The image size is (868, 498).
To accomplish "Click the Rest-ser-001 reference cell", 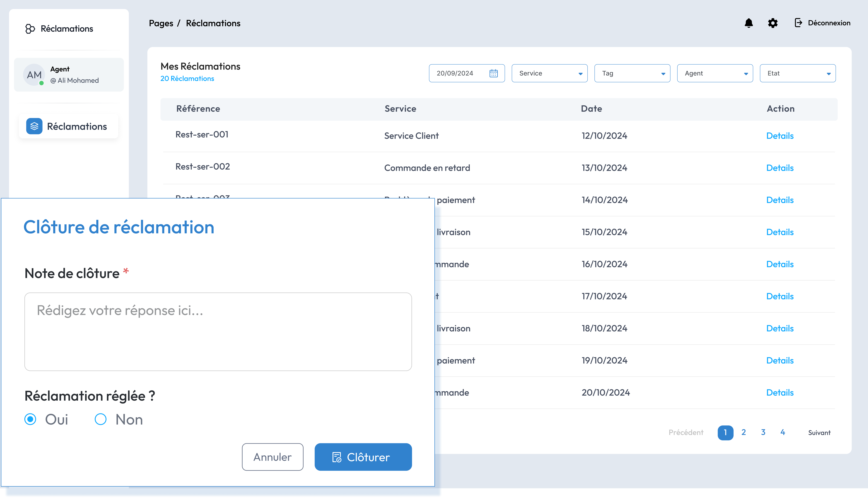I will click(202, 134).
